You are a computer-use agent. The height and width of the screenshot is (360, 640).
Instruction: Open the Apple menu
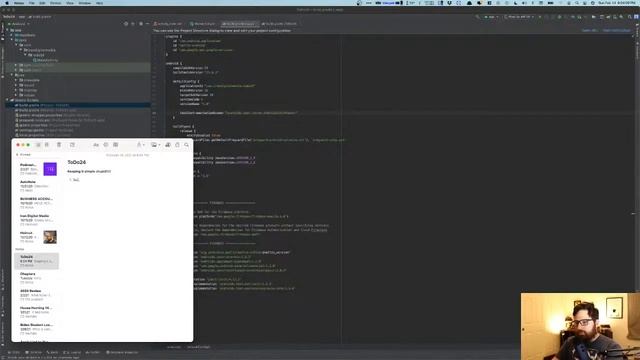(x=7, y=3)
